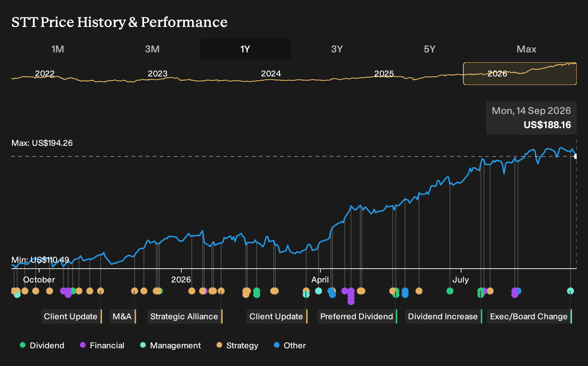Switch to the 3M range tab
Image resolution: width=588 pixels, height=366 pixels.
[x=152, y=49]
